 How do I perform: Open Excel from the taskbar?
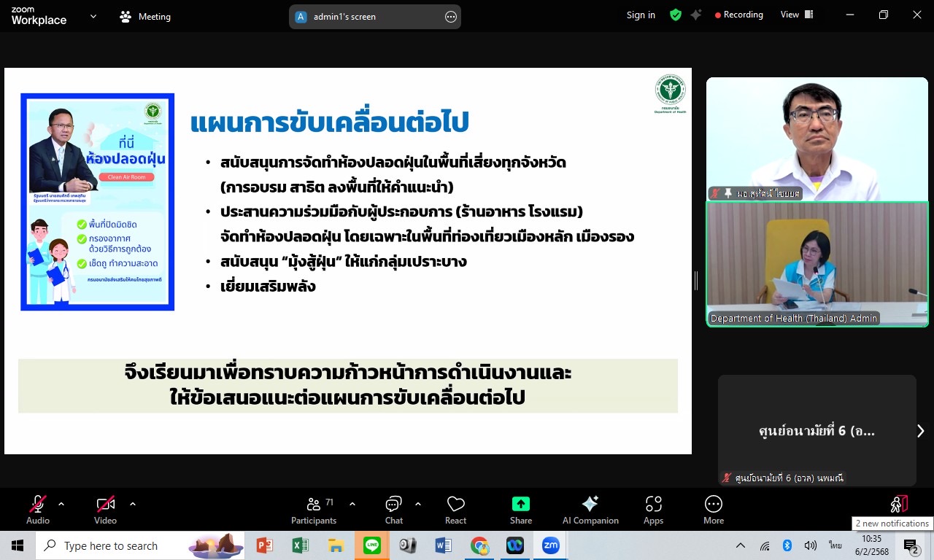[300, 545]
